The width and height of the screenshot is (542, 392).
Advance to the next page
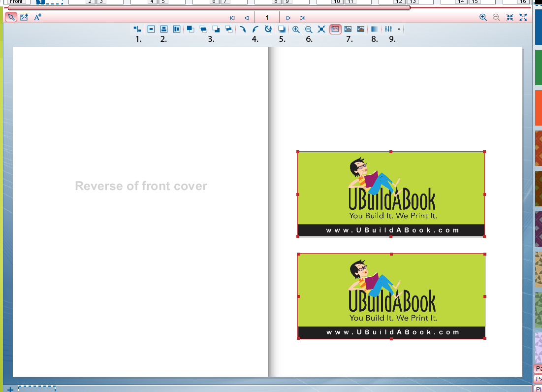click(x=288, y=18)
